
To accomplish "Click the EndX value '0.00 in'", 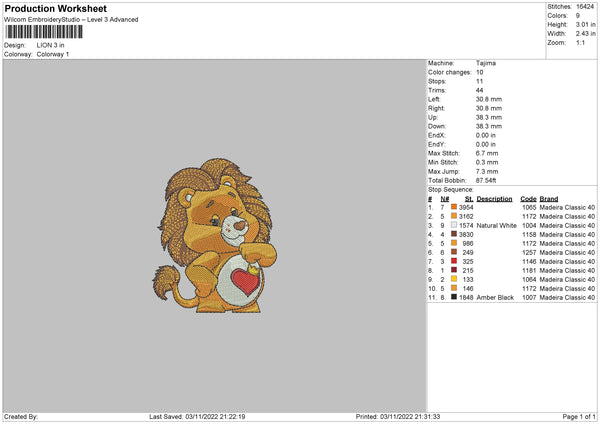I will [x=486, y=135].
